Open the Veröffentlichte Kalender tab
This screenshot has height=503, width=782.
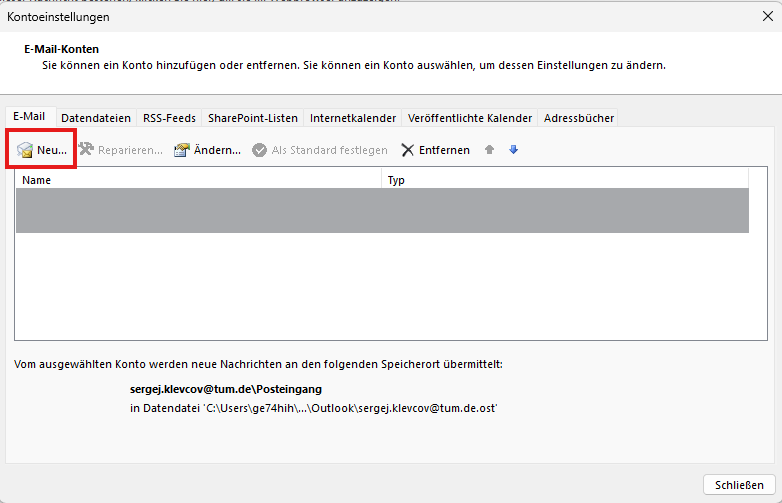470,118
